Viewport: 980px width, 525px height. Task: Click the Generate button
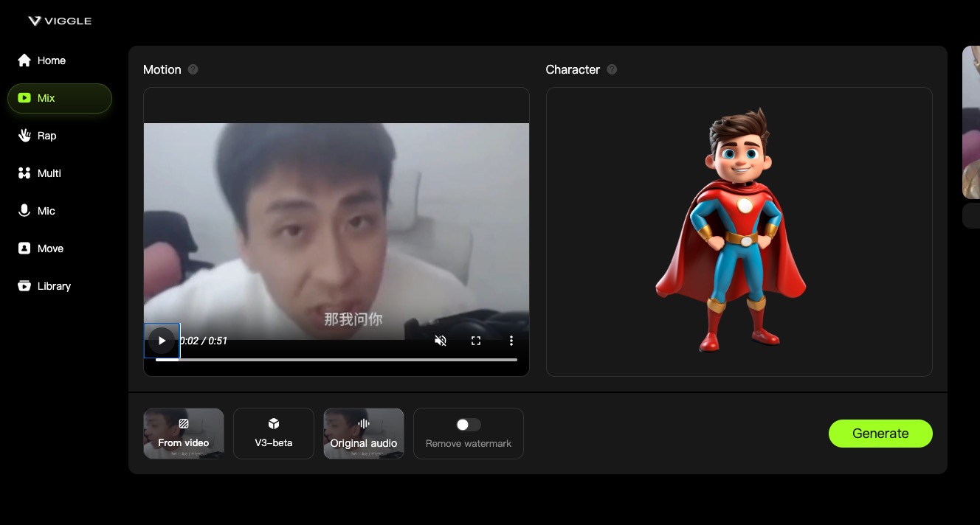click(880, 434)
